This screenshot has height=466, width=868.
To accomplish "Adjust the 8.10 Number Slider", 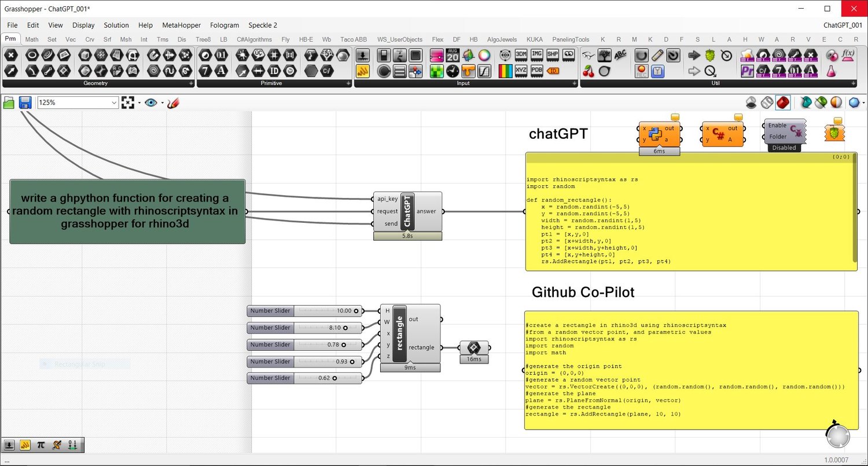I will point(304,328).
